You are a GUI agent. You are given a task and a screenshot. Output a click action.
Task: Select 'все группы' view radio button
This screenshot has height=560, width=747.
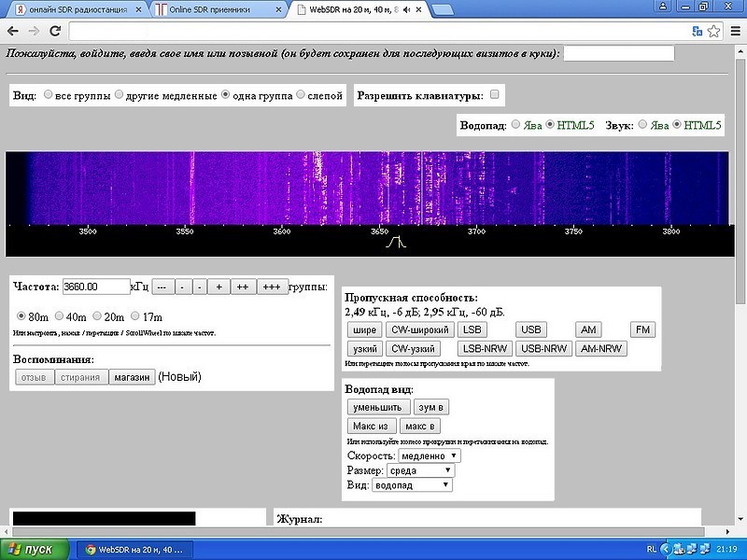[x=48, y=95]
